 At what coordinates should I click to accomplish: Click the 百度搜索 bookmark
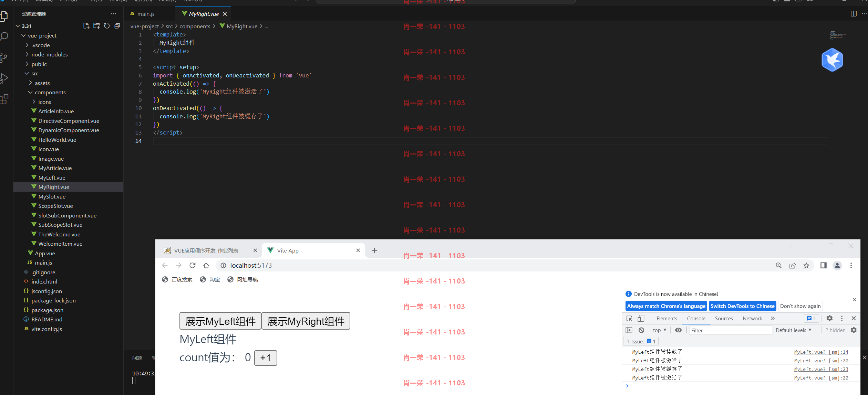(177, 279)
